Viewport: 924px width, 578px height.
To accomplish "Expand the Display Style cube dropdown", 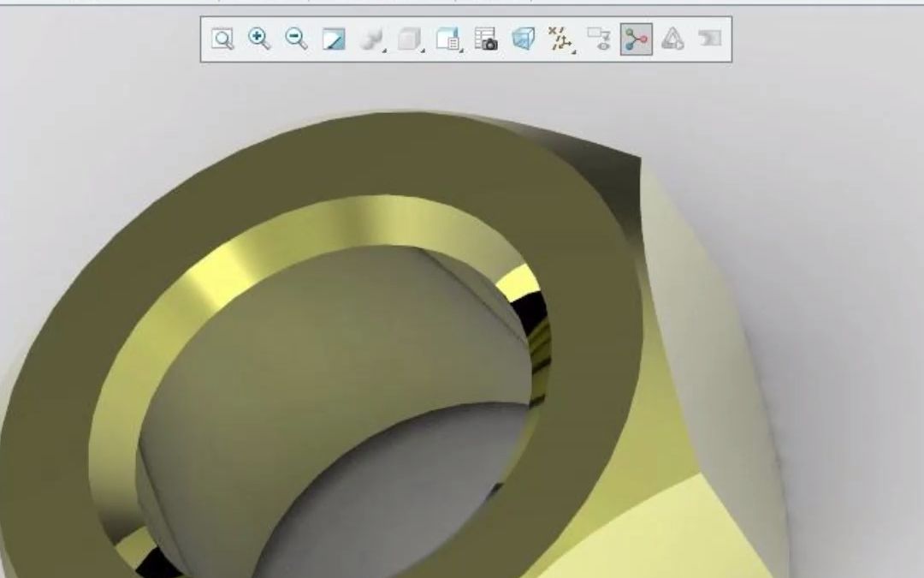I will [x=412, y=39].
